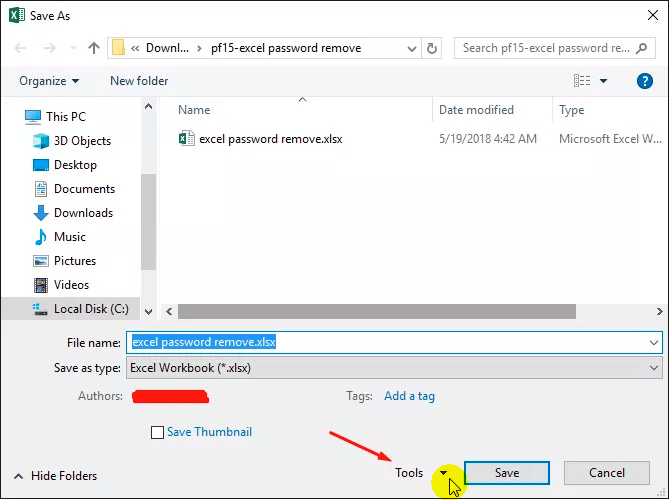Select 3D Objects in navigation pane
This screenshot has width=669, height=500.
(82, 141)
